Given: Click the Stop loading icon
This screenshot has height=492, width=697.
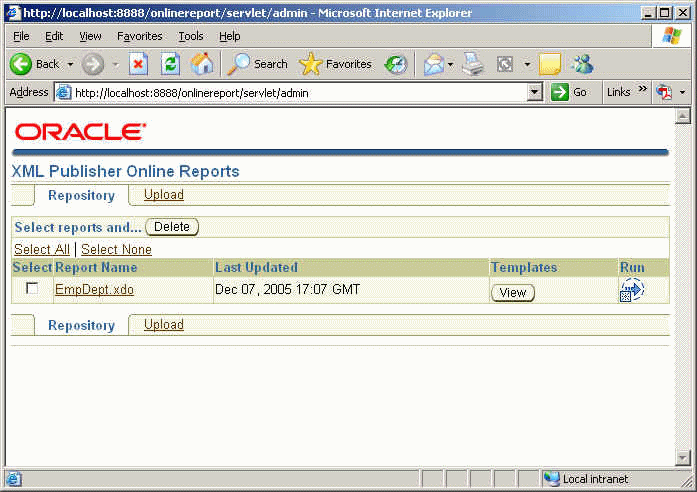Looking at the screenshot, I should pos(138,64).
